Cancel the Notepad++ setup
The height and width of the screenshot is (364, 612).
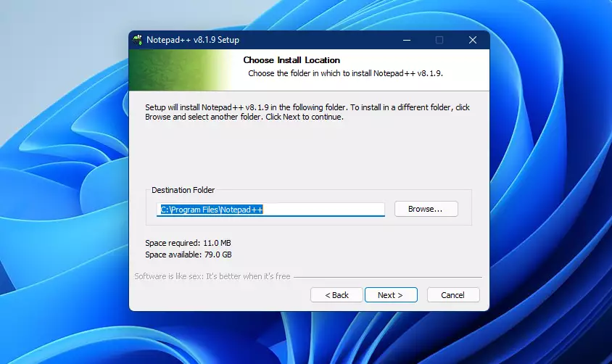click(x=453, y=295)
